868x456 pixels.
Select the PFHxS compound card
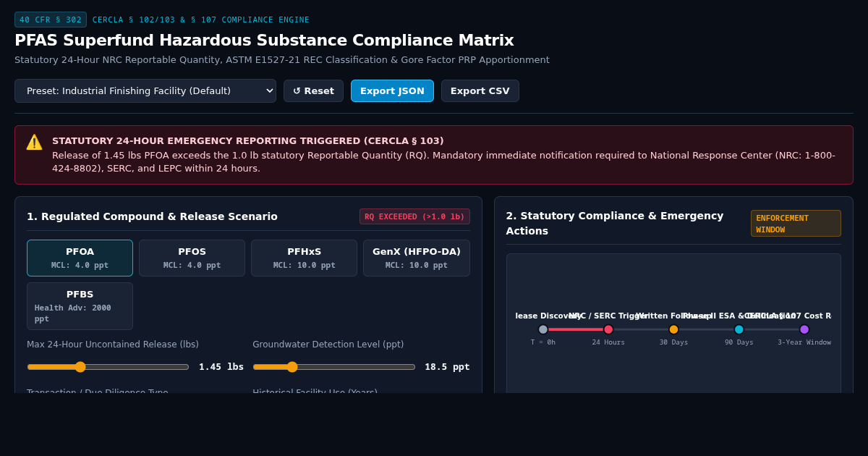point(304,258)
